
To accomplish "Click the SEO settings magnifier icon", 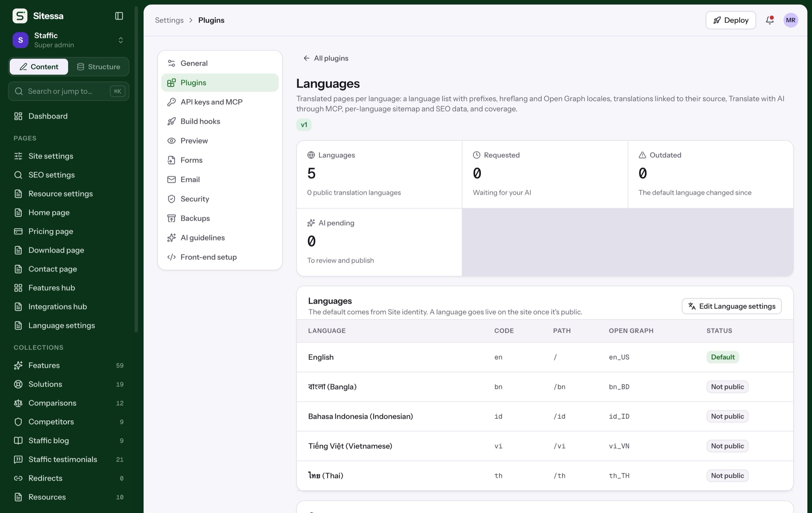I will click(x=18, y=175).
